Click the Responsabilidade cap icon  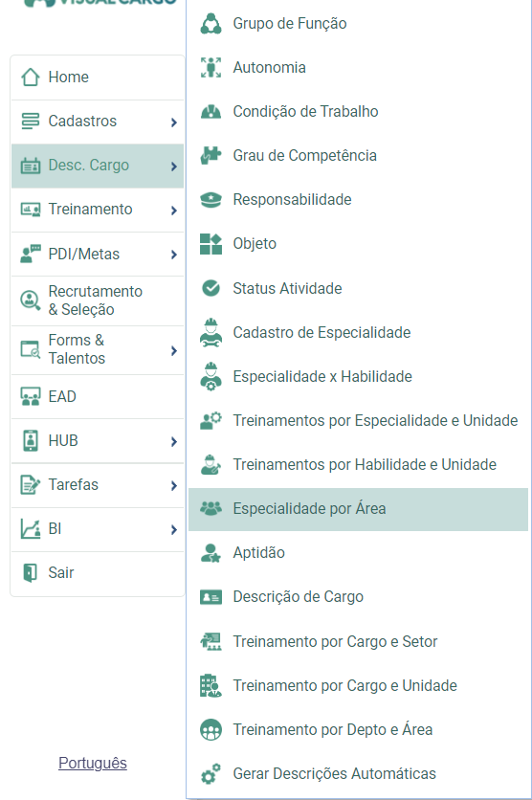coord(211,199)
